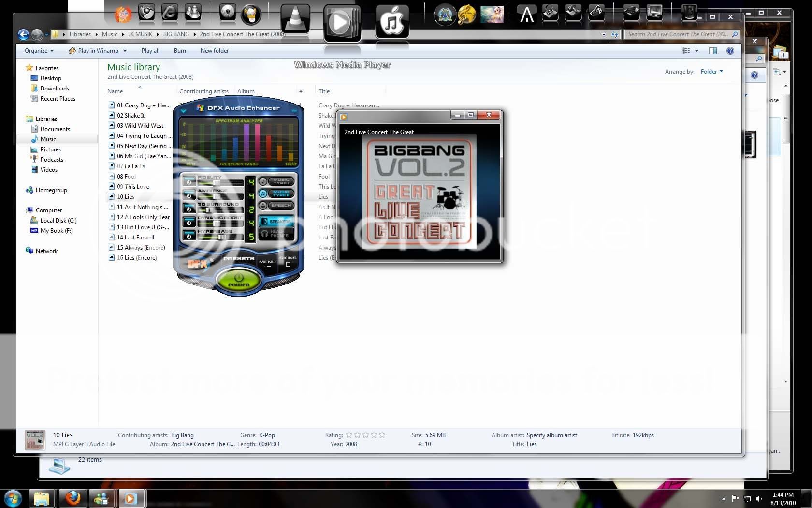812x508 pixels.
Task: Toggle DFX Ambience power button
Action: 189,195
